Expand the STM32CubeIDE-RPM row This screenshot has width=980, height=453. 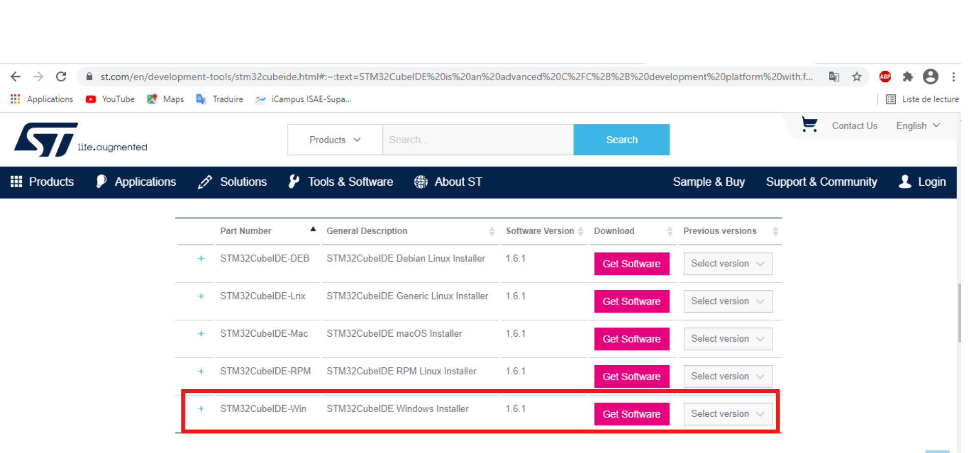201,371
